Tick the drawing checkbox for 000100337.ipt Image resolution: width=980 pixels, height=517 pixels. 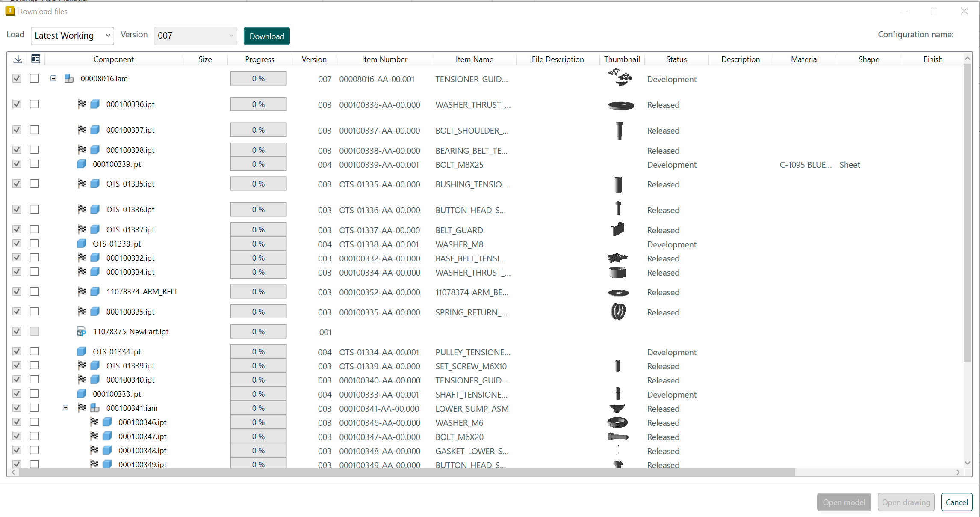[35, 130]
